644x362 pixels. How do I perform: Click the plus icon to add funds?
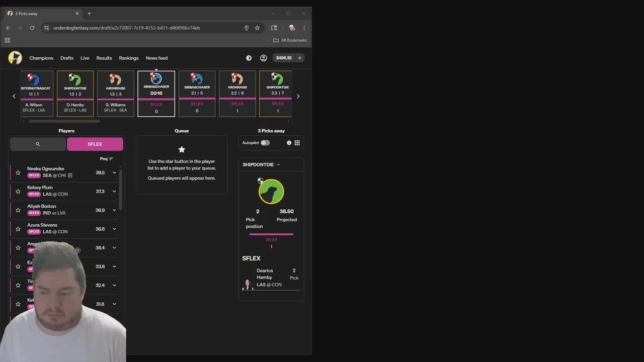click(x=300, y=58)
